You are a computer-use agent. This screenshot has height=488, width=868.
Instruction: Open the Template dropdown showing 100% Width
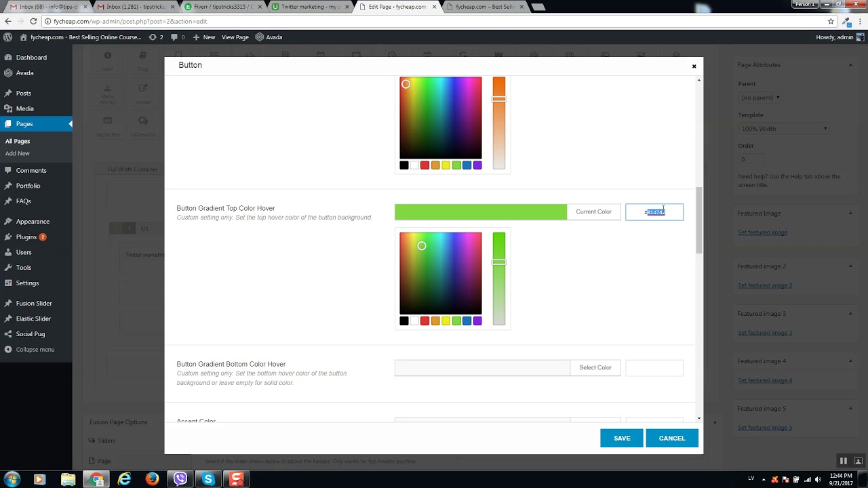coord(784,129)
